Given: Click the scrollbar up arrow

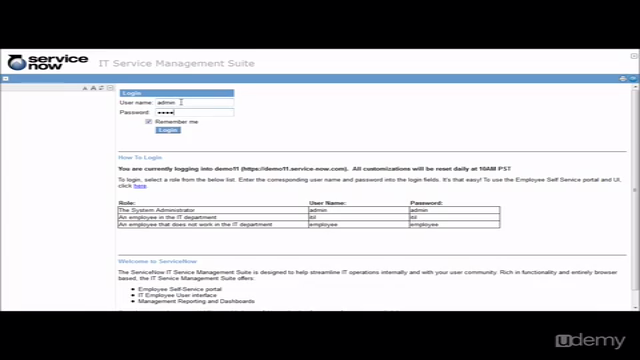Looking at the screenshot, I should point(635,87).
